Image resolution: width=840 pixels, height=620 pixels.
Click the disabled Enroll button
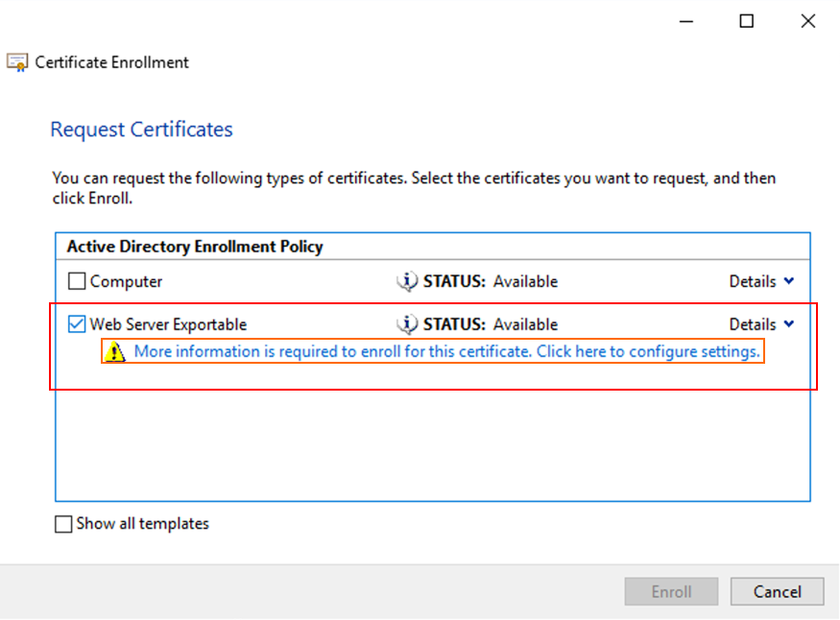click(x=671, y=591)
